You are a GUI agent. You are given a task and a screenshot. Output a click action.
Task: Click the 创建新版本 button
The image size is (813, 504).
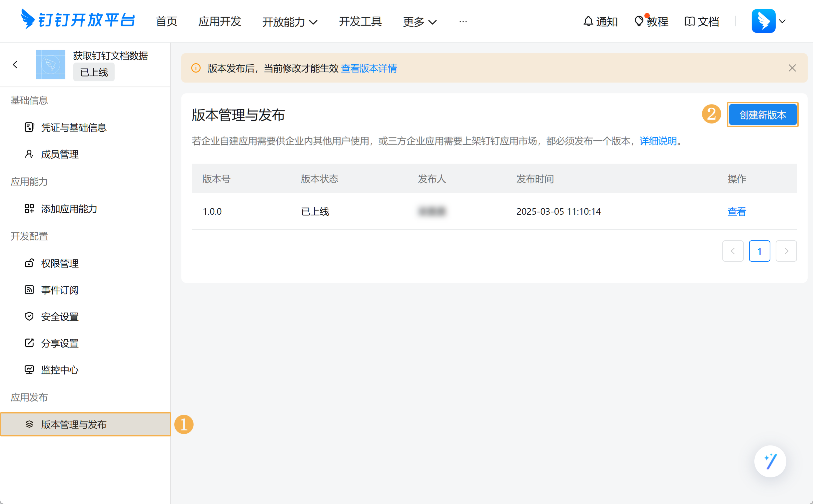point(762,115)
